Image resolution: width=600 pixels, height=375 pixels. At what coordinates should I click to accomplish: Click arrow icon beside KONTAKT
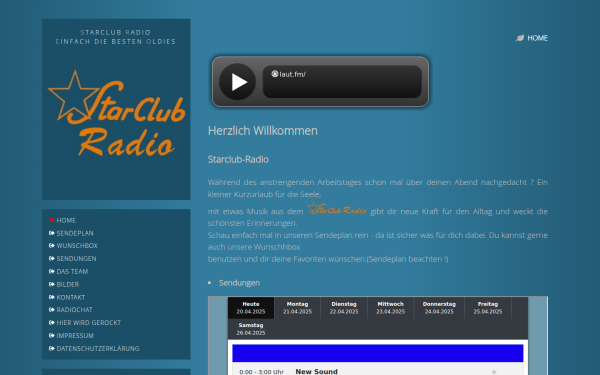[x=52, y=297]
